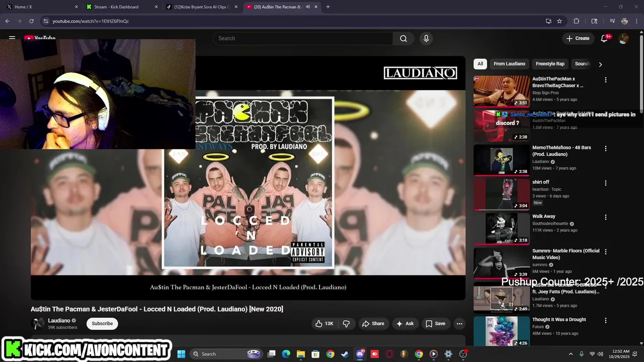Select the Freestyle Rap filter chip
Viewport: 644px width, 362px height.
click(550, 64)
